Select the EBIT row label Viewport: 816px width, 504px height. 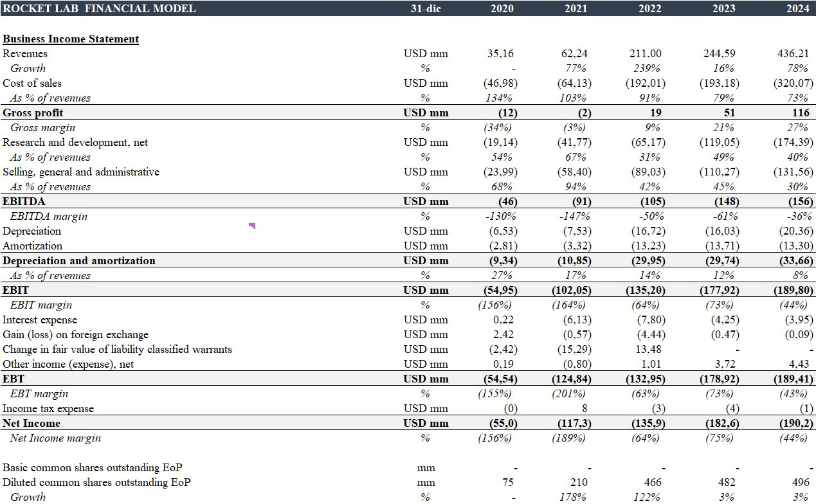(x=15, y=290)
